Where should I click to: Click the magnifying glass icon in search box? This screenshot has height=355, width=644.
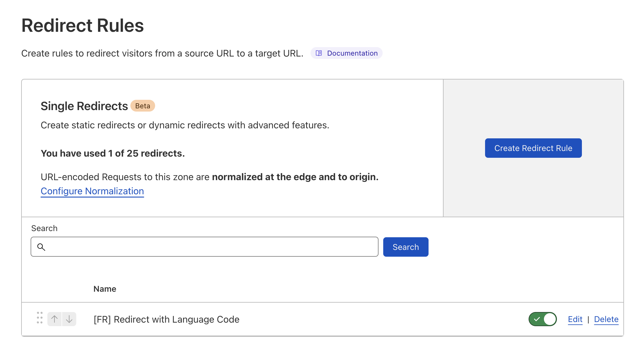point(41,247)
